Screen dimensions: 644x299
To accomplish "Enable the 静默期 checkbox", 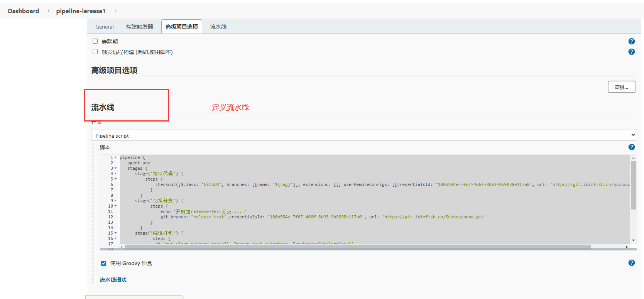I will coord(95,41).
